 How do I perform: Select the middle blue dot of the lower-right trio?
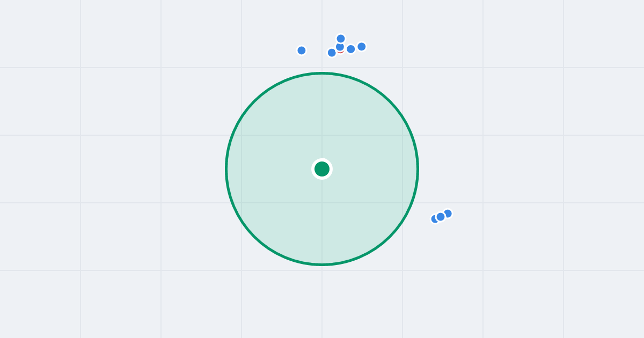[441, 217]
